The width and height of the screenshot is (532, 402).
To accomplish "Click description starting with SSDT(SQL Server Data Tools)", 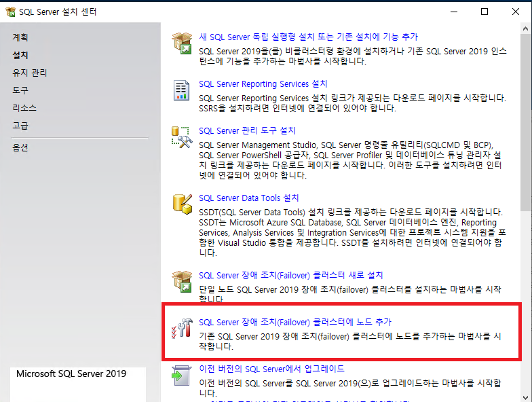I will 352,232.
